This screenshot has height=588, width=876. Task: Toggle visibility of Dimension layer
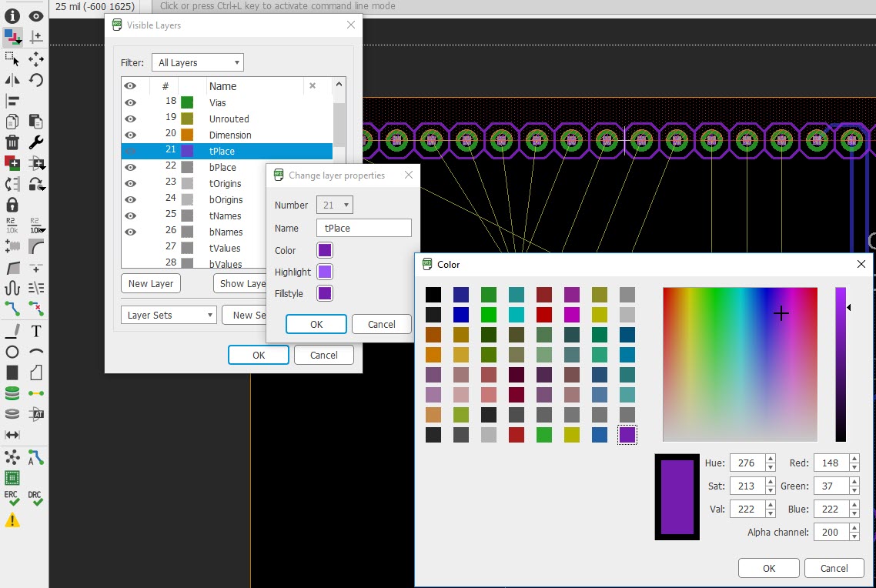130,135
